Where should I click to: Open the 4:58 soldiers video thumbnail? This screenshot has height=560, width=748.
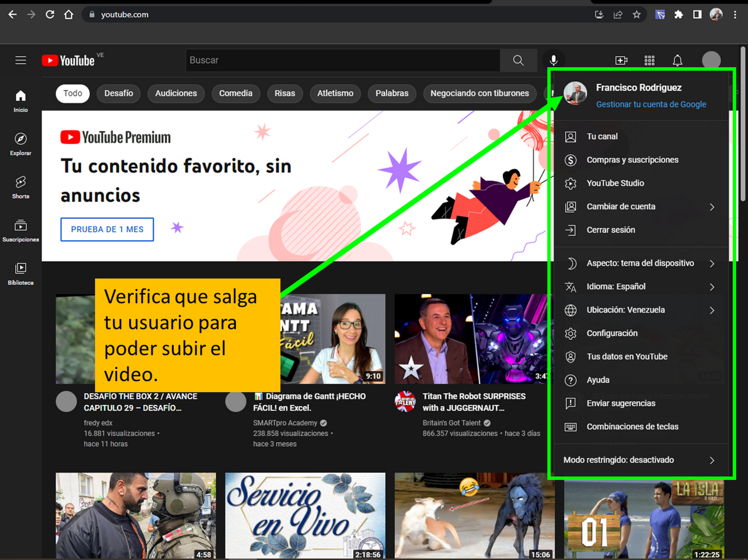136,516
